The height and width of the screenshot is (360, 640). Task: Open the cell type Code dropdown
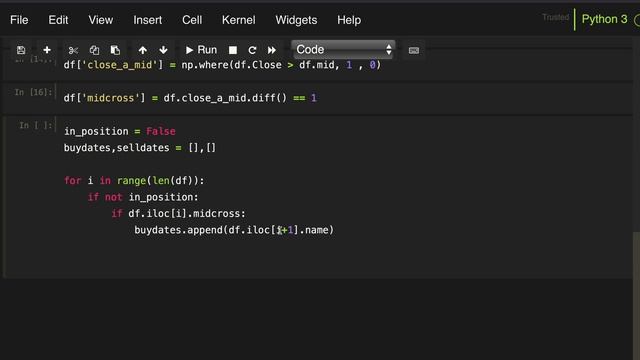click(x=343, y=50)
